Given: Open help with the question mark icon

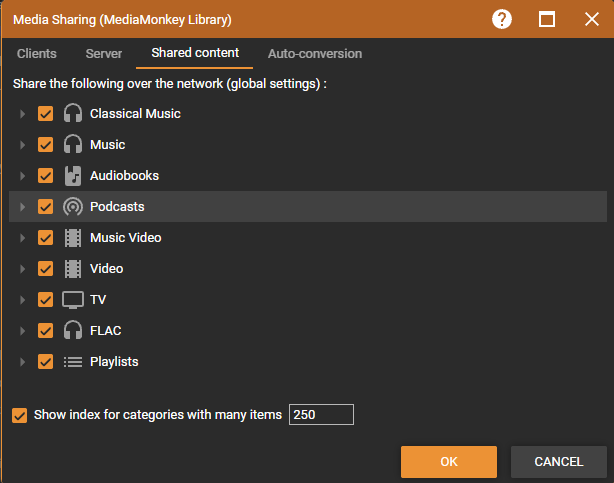Looking at the screenshot, I should click(x=502, y=19).
